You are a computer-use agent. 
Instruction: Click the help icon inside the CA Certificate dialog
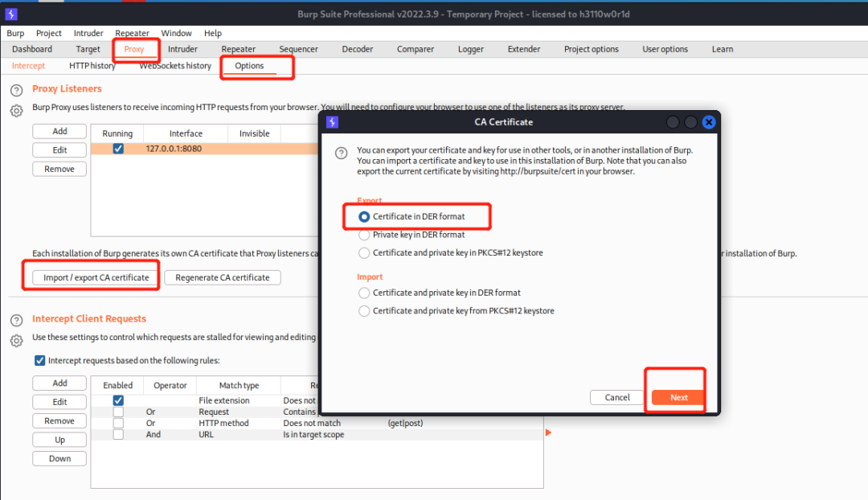(341, 153)
